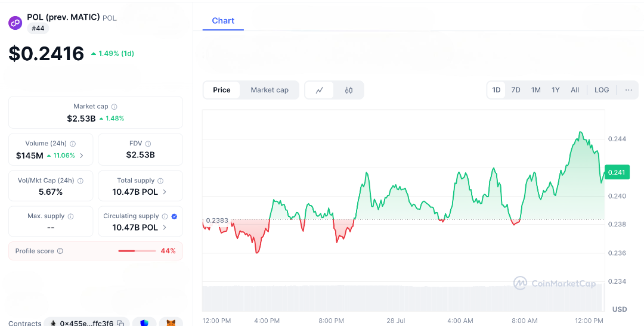Add the token to MetaMask via fox icon
This screenshot has width=644, height=326.
171,324
